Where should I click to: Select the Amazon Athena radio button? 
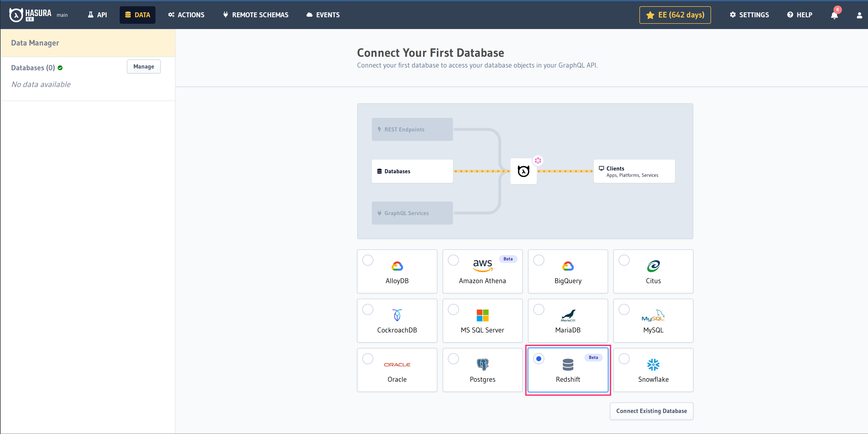pos(453,260)
